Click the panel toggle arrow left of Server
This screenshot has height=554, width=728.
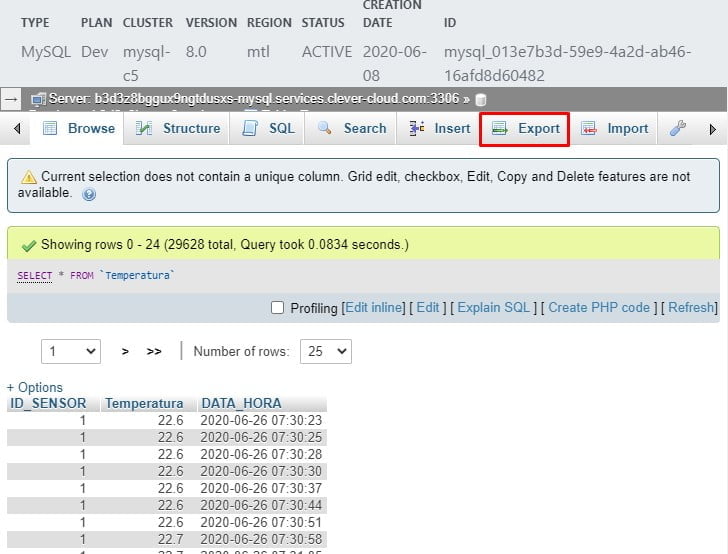(x=12, y=99)
